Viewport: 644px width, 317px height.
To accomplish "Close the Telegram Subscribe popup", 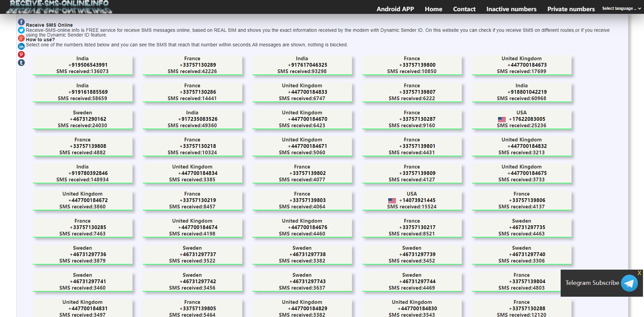I will tap(639, 273).
